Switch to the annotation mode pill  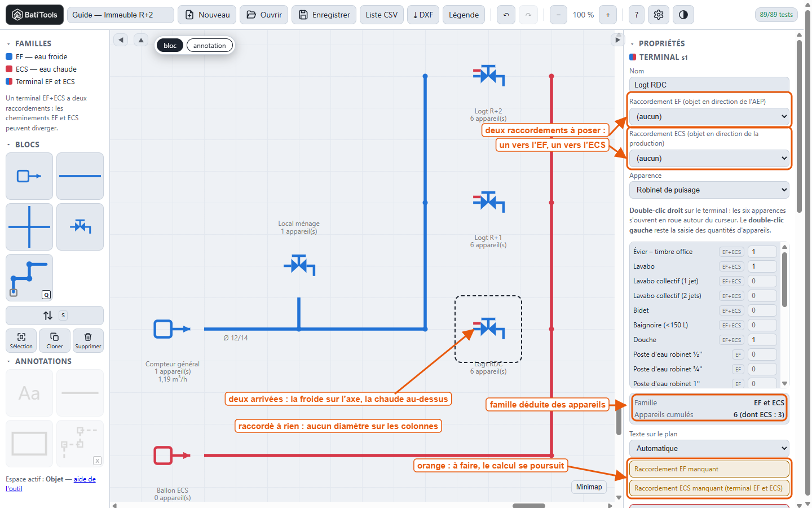209,46
